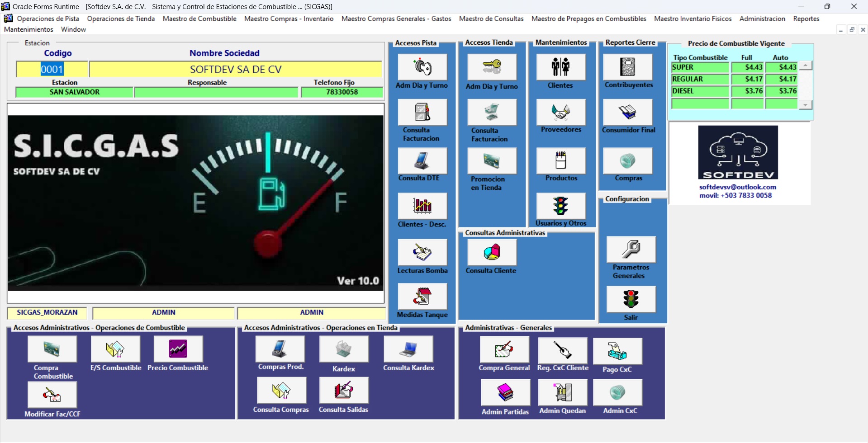This screenshot has height=443, width=868.
Task: Open Lecturas Bomba in Accesos Pista
Action: click(x=422, y=253)
